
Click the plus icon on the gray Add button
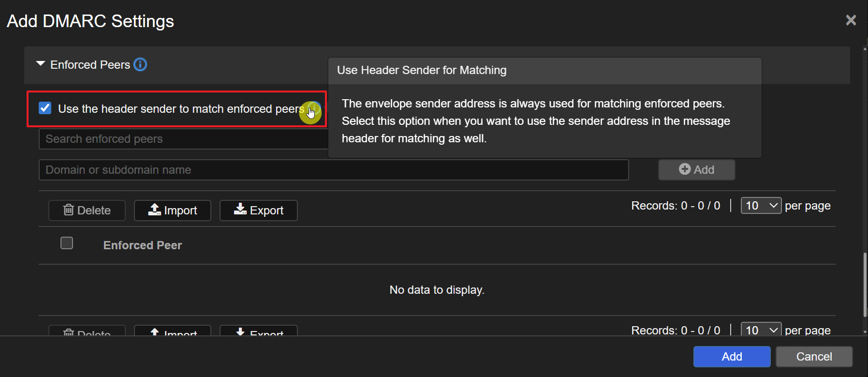pos(684,169)
